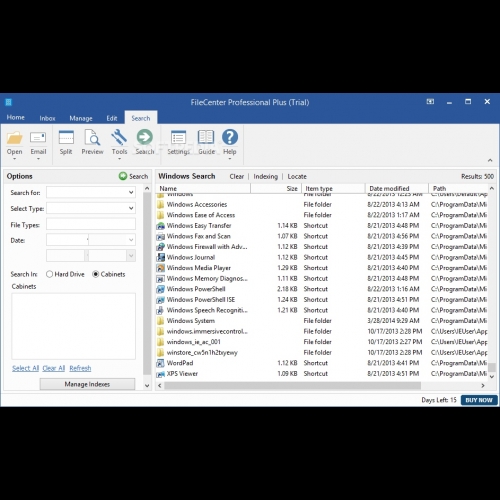Click the FileCenter app icon in title bar
This screenshot has width=500, height=500.
[9, 102]
